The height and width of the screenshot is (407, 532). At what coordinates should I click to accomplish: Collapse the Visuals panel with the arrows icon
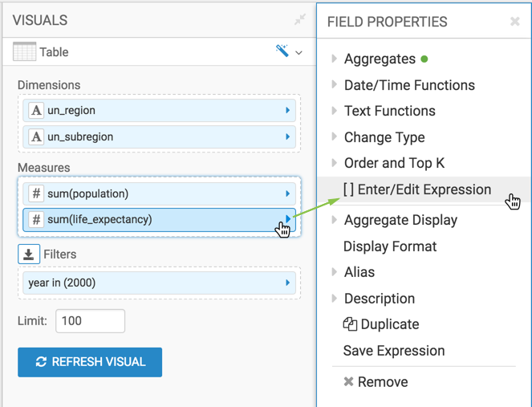point(299,20)
